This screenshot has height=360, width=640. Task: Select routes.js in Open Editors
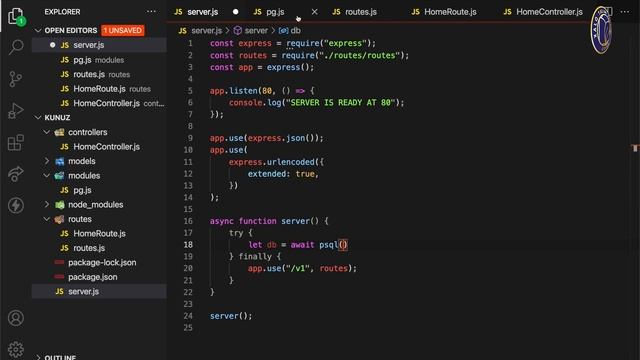click(99, 74)
